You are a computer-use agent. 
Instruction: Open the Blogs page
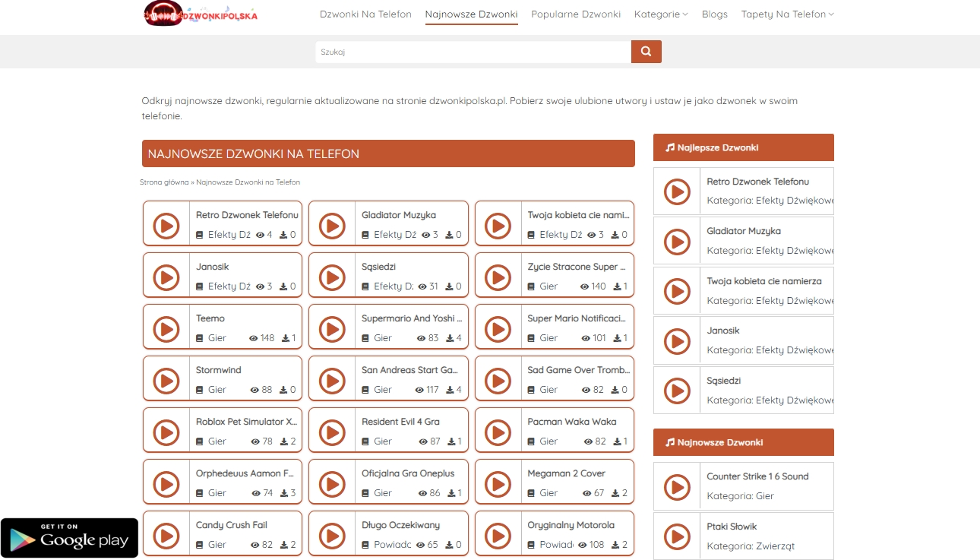click(x=714, y=14)
